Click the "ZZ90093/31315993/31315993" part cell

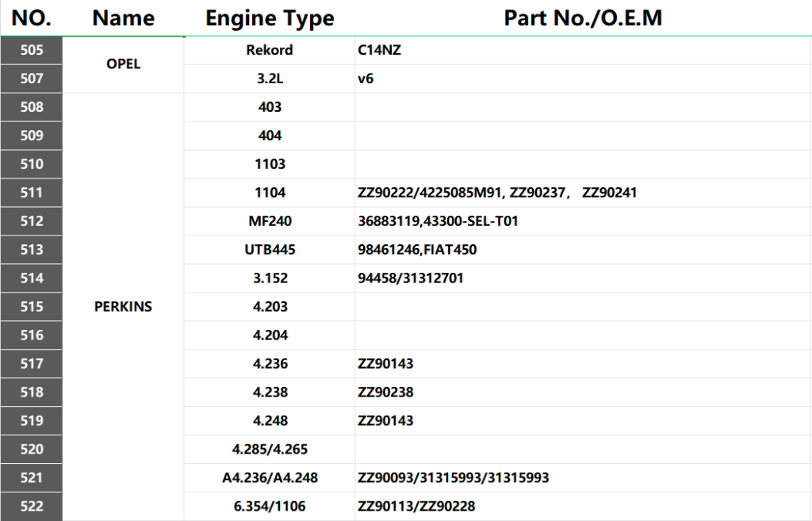[583, 477]
